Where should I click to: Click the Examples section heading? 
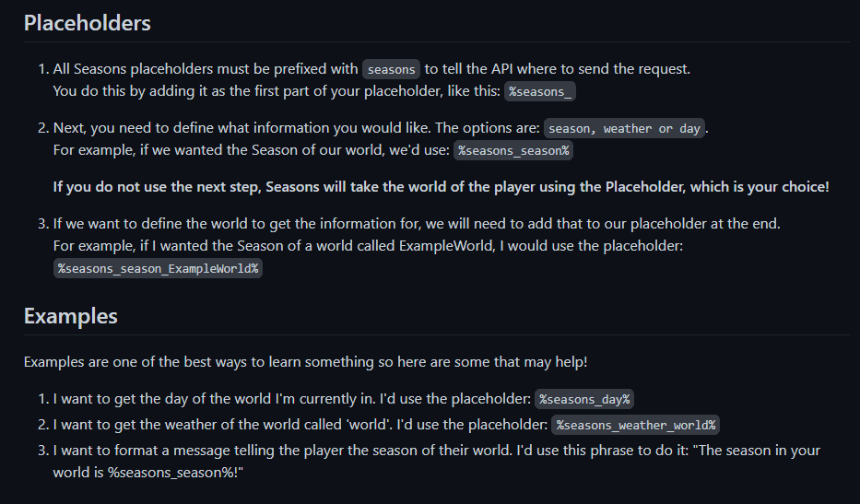coord(71,316)
